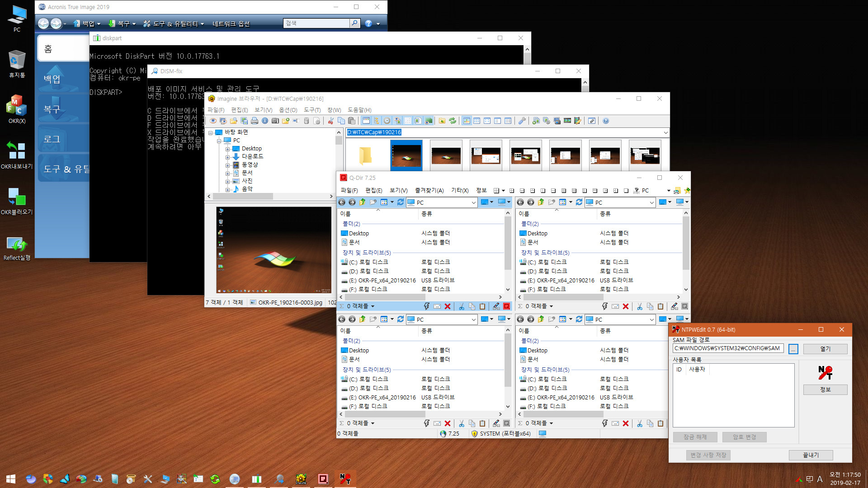The height and width of the screenshot is (488, 868).
Task: Click the eye View icon in the Imagine toolbar
Action: [x=213, y=121]
